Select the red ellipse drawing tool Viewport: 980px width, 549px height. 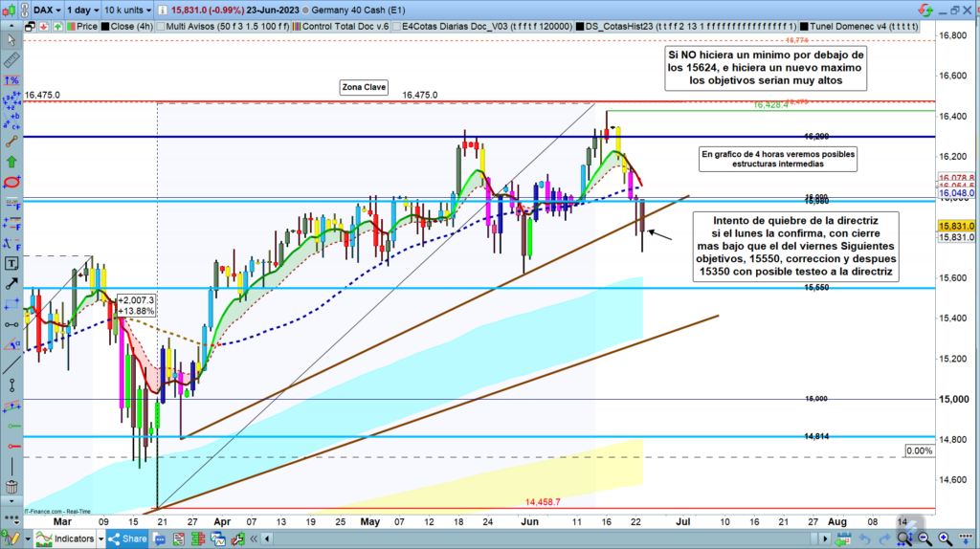[11, 182]
